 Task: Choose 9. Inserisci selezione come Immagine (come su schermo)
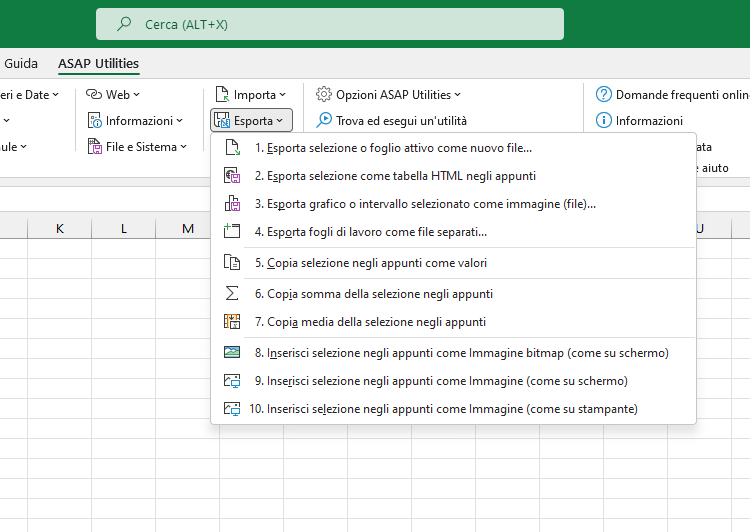[453, 381]
